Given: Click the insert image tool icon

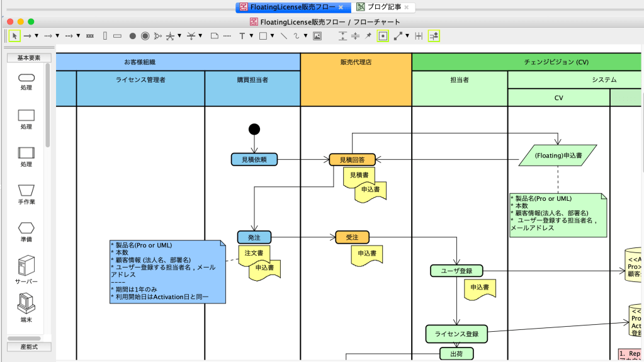Looking at the screenshot, I should 317,36.
